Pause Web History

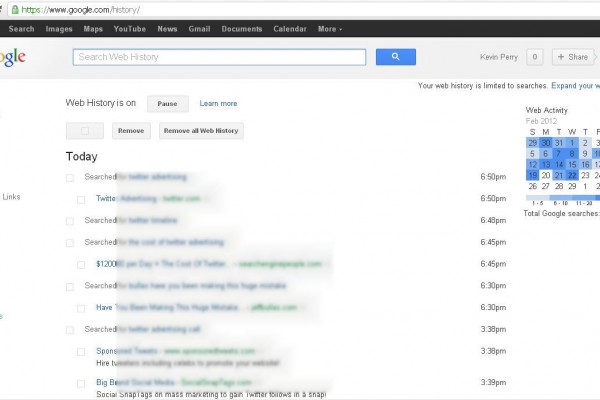click(168, 104)
